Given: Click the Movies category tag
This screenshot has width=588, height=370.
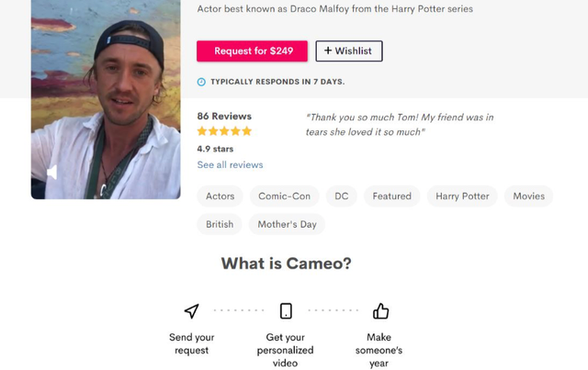Looking at the screenshot, I should (529, 196).
